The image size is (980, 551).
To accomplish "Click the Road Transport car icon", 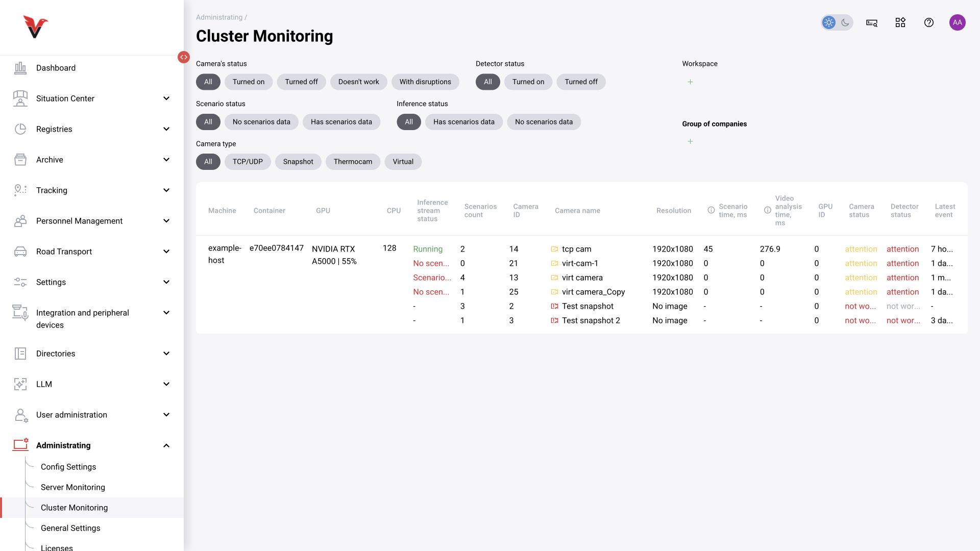I will pos(20,252).
